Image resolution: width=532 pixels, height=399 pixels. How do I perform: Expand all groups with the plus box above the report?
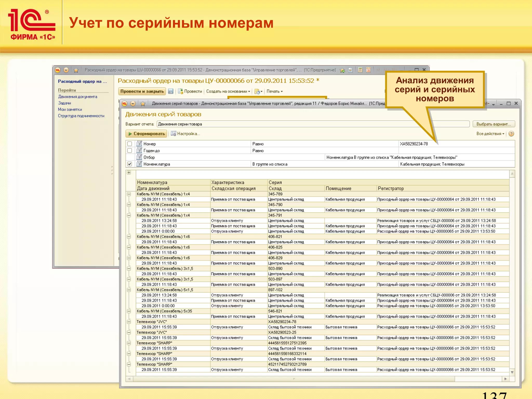click(129, 172)
